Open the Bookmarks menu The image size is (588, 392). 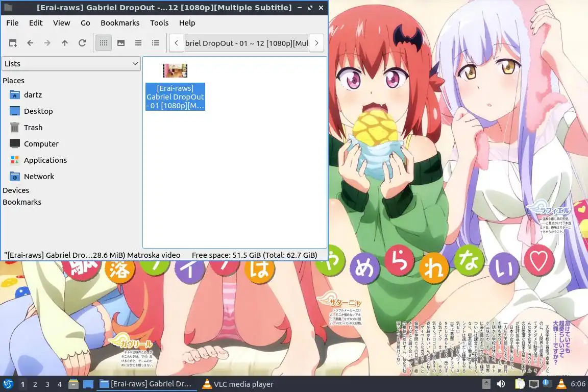[120, 23]
